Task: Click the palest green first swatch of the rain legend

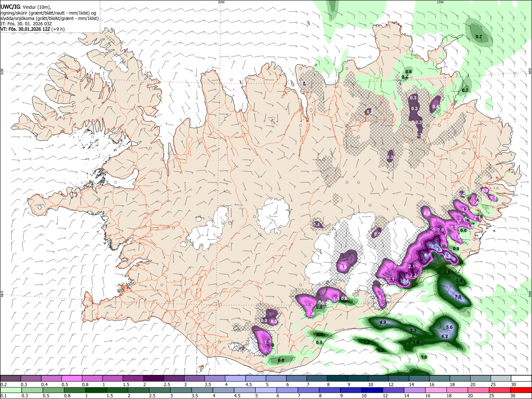Action: pos(11,390)
